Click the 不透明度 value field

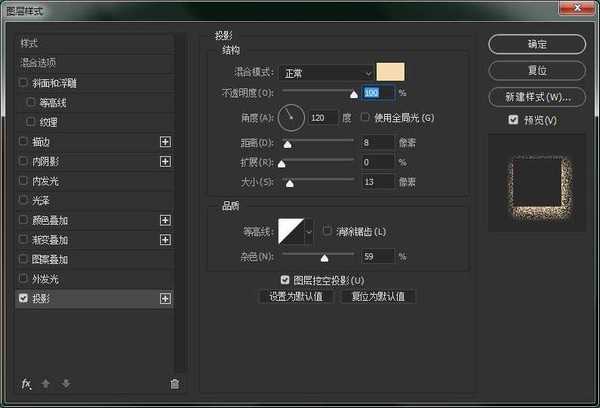click(378, 93)
